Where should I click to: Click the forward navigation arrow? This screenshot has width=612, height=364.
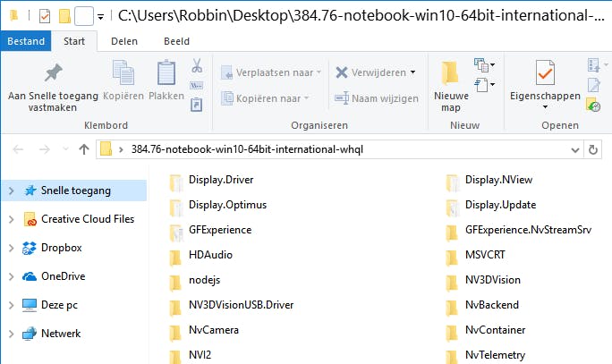point(45,149)
